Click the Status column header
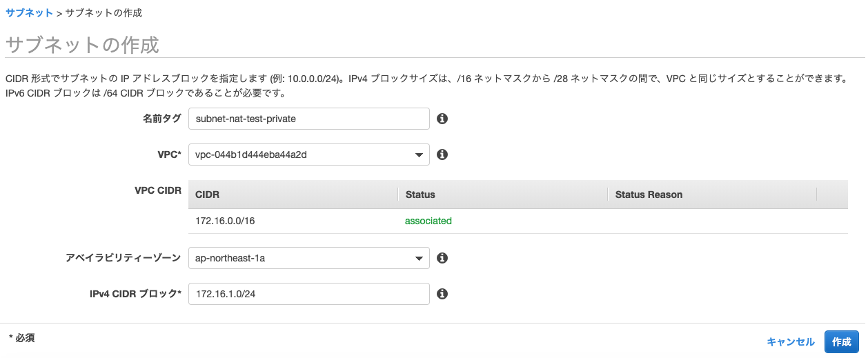This screenshot has height=358, width=868. [503, 195]
